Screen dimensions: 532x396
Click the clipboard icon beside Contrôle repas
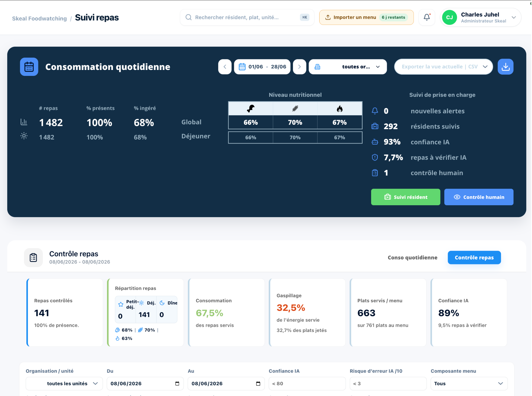pos(33,257)
